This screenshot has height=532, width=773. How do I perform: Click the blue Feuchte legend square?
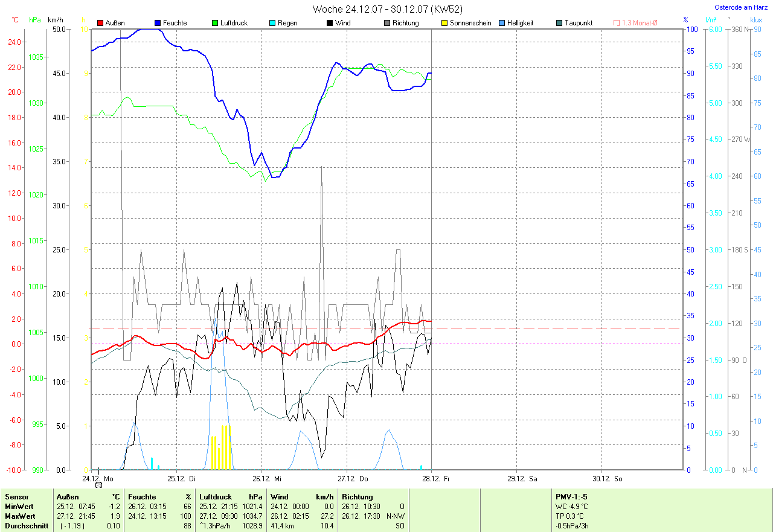[x=158, y=23]
